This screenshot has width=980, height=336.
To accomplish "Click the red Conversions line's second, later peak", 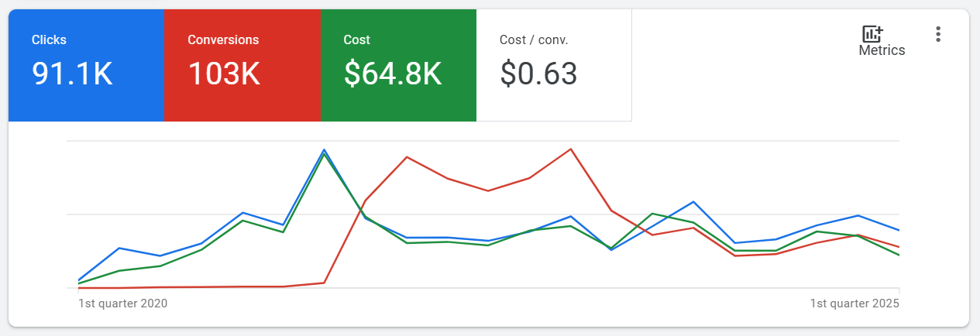I will point(571,149).
